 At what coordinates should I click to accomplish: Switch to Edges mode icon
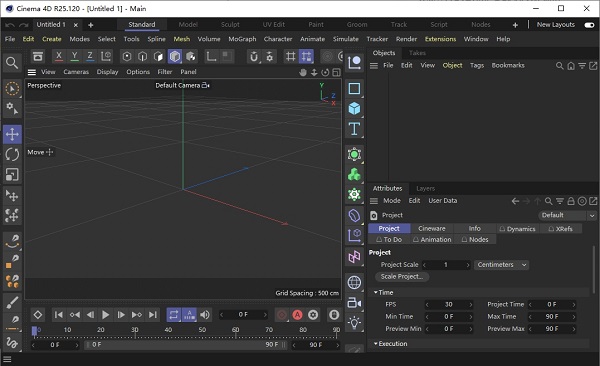142,57
